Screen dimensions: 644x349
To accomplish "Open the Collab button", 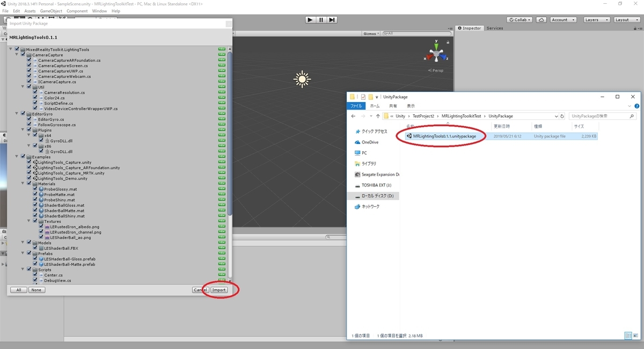I will (x=520, y=20).
